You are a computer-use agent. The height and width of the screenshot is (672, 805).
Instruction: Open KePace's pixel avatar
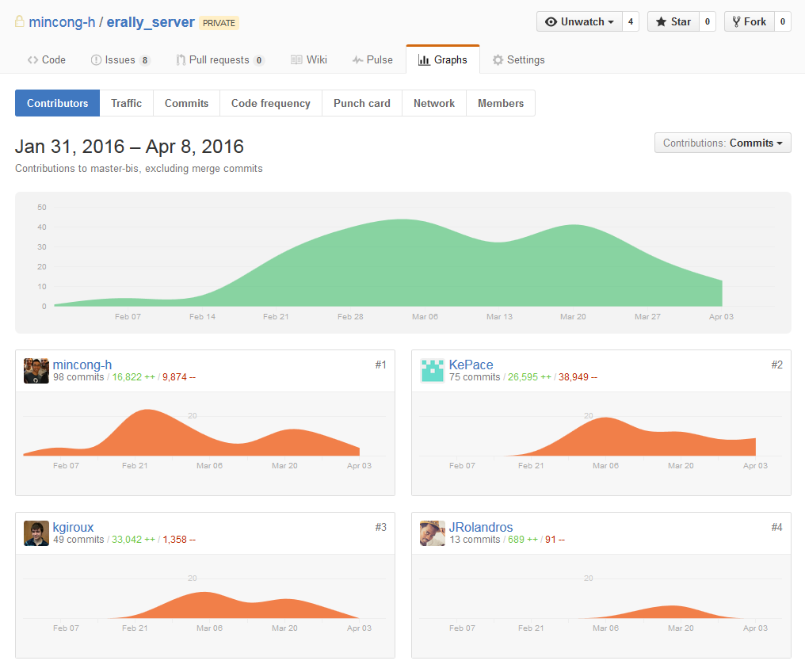(x=433, y=371)
